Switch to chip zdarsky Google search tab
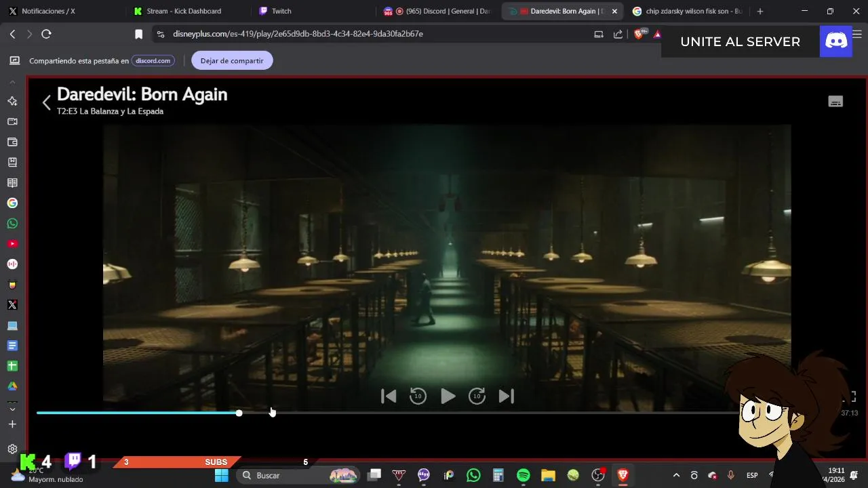Screen dimensions: 868x488 click(x=688, y=11)
